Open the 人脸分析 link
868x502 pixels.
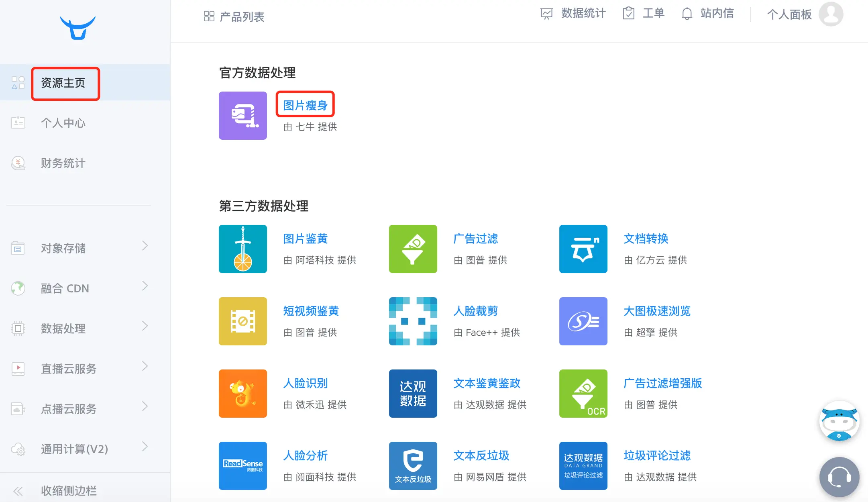[x=305, y=455]
